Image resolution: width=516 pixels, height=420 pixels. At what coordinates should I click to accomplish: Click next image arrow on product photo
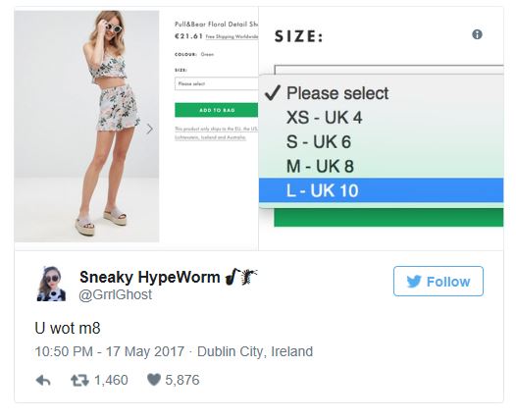(x=150, y=129)
